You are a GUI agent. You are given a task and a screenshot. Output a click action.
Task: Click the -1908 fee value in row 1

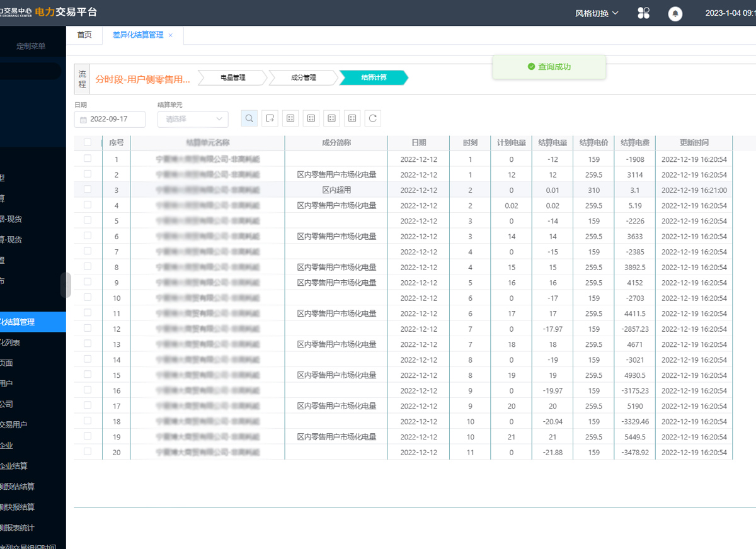pyautogui.click(x=635, y=159)
